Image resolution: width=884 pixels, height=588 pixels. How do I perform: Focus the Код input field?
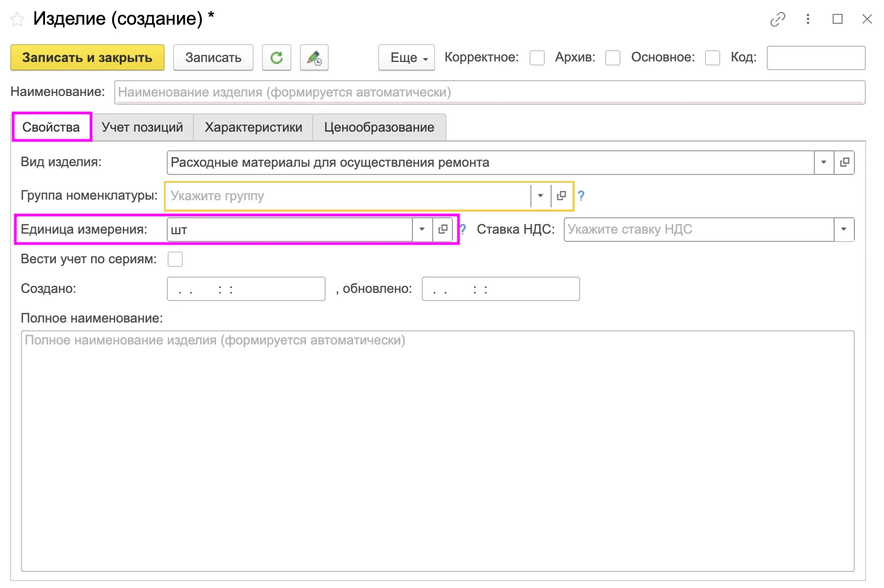(x=816, y=58)
